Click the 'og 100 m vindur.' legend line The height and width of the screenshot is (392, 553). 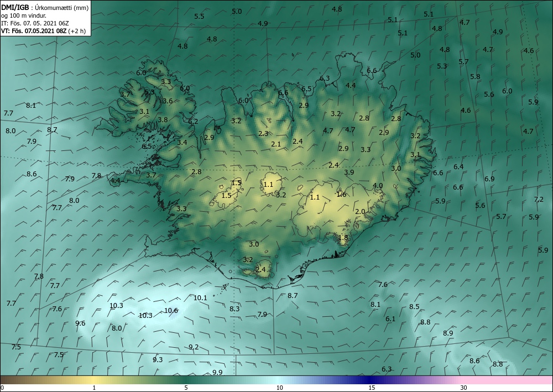[x=24, y=15]
